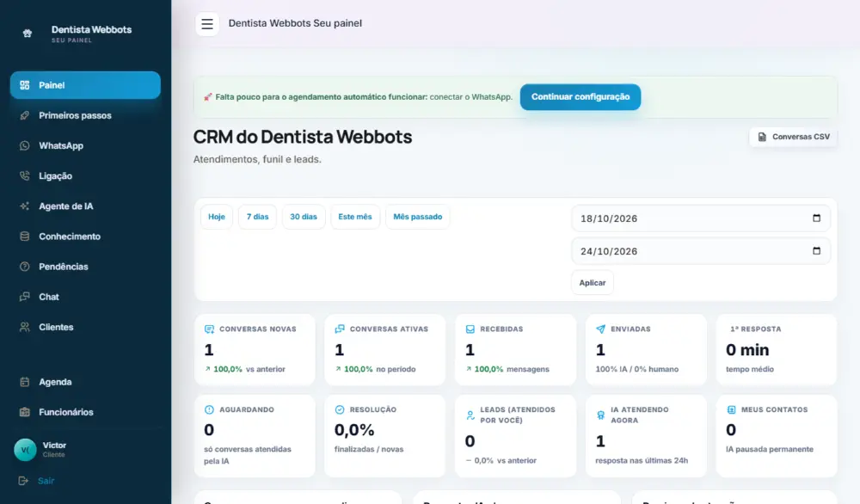Open Primeiros passos in the sidebar

[85, 115]
